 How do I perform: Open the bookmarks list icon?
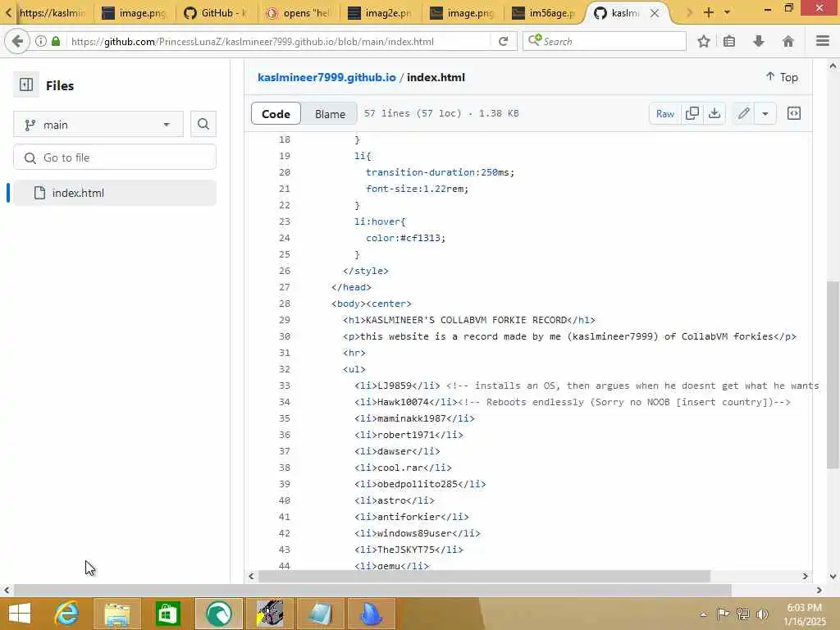tap(729, 41)
